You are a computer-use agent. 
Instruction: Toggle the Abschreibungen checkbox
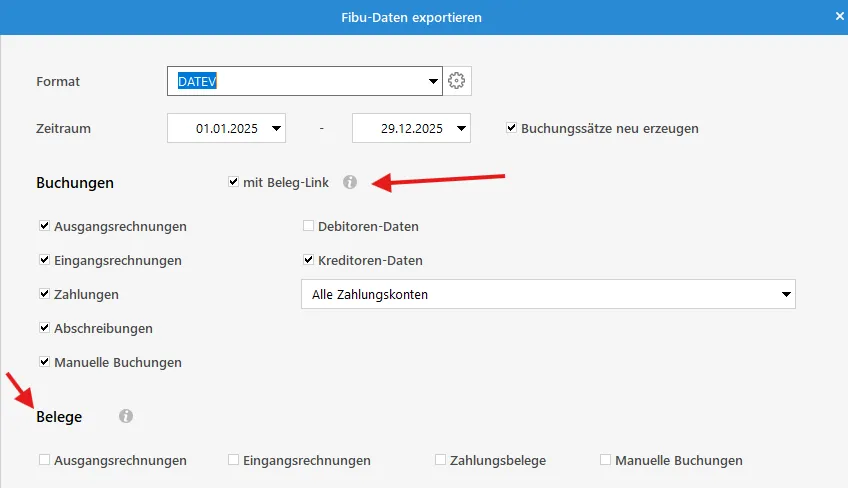pos(45,328)
